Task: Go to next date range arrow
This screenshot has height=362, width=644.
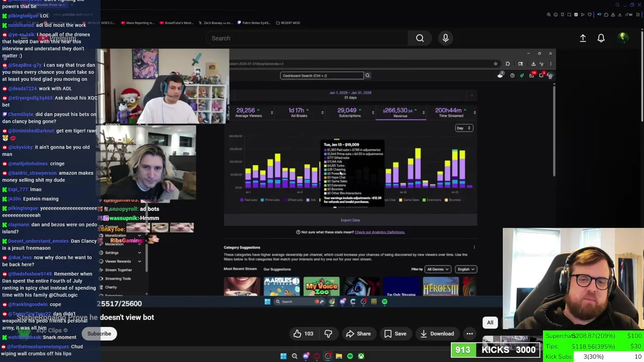Action: click(471, 95)
